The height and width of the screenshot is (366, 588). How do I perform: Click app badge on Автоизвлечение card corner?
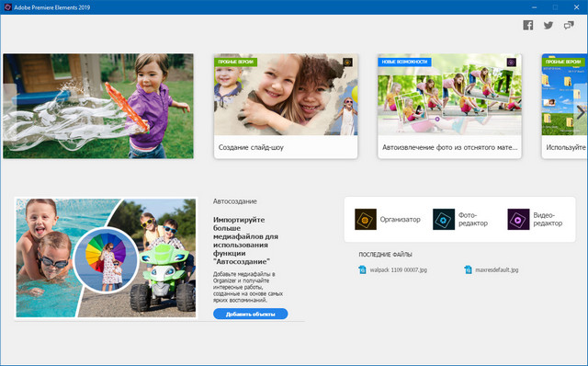(512, 63)
